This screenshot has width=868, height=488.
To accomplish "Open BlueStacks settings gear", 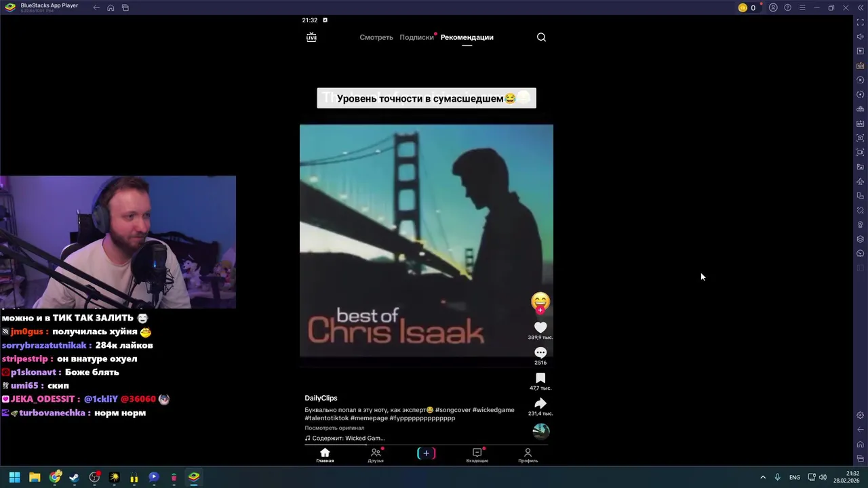I will click(x=861, y=415).
